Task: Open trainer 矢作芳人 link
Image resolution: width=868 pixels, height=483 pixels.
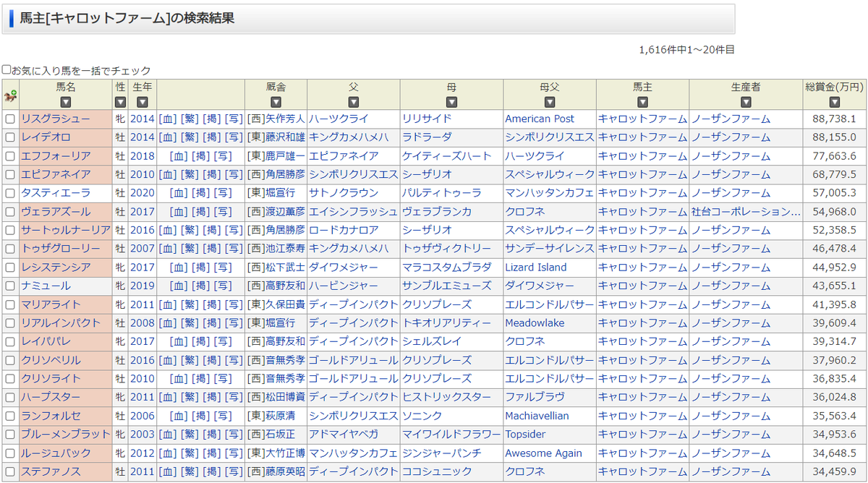Action: click(x=285, y=119)
